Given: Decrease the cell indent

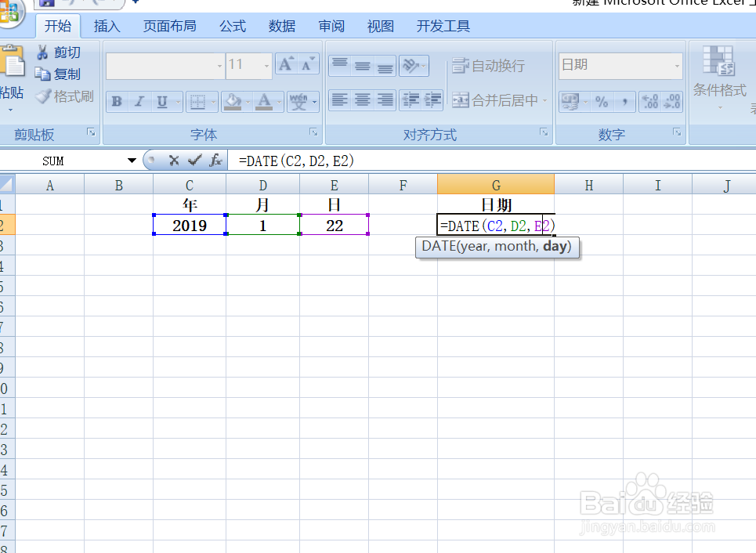Looking at the screenshot, I should [x=411, y=100].
